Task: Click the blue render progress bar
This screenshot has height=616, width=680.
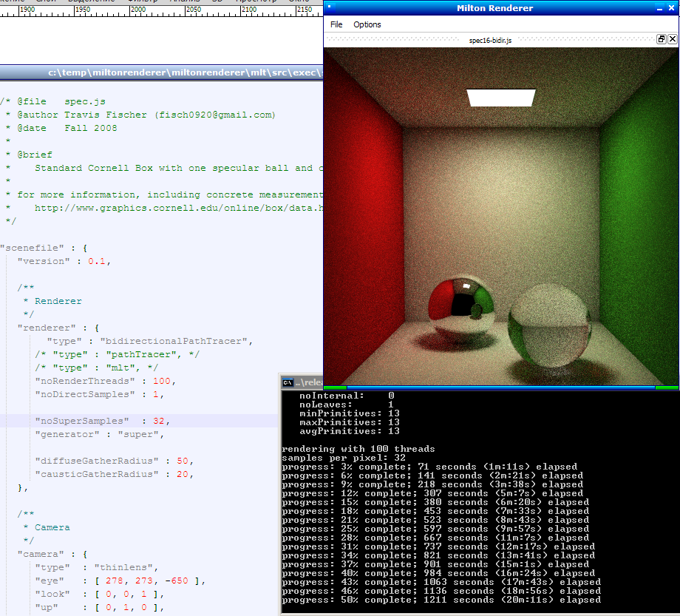Action: pos(500,387)
